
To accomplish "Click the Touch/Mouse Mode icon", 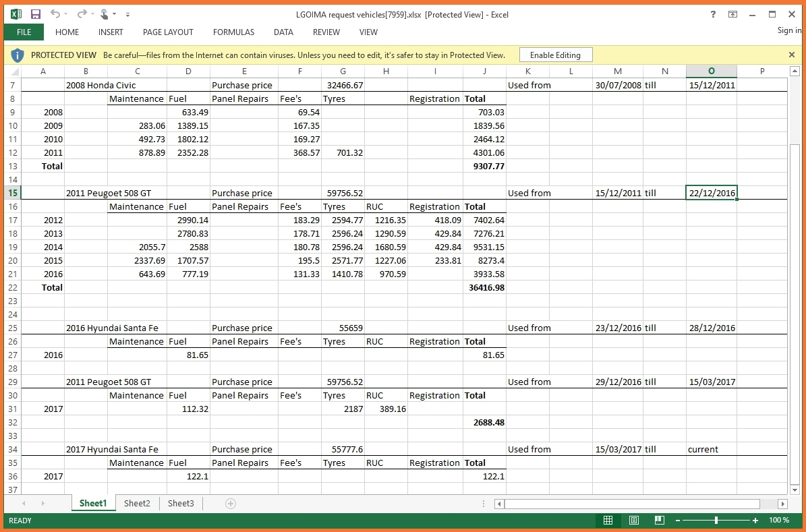I will (x=104, y=14).
